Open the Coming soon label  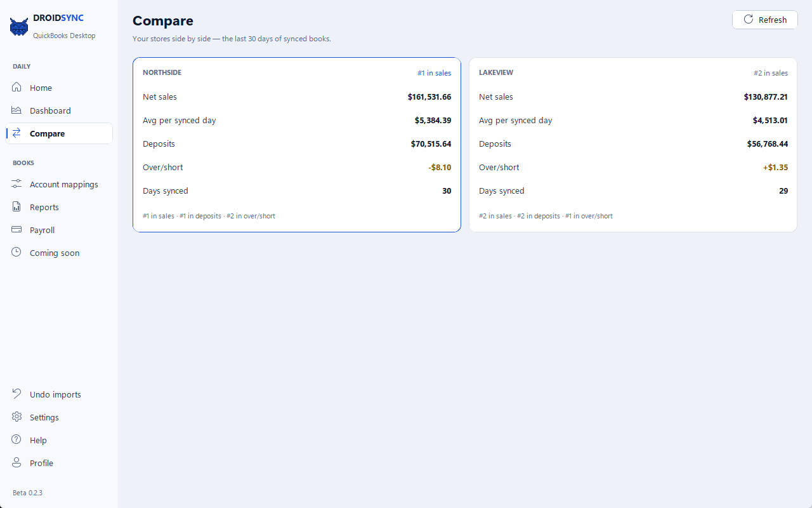tap(55, 253)
